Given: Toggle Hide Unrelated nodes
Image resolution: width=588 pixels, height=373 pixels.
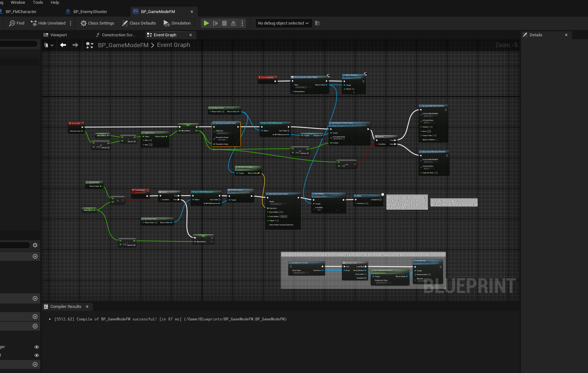Looking at the screenshot, I should coord(48,23).
